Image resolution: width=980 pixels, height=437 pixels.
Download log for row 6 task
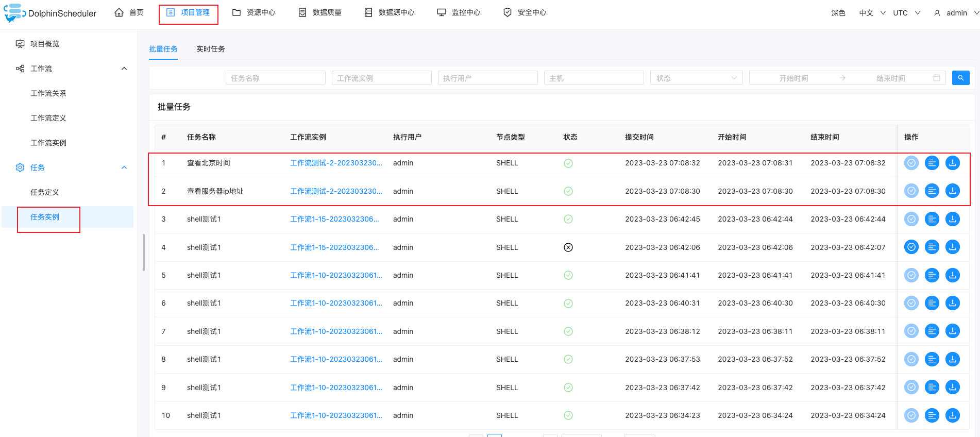[953, 303]
